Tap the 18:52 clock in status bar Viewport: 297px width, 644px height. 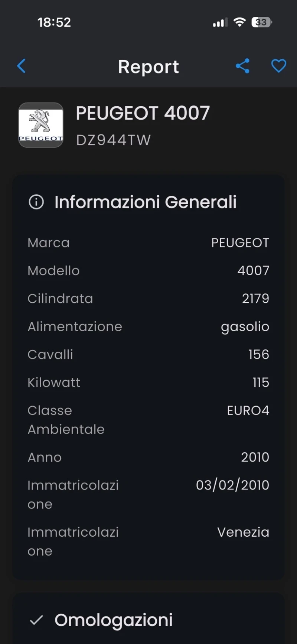[54, 22]
